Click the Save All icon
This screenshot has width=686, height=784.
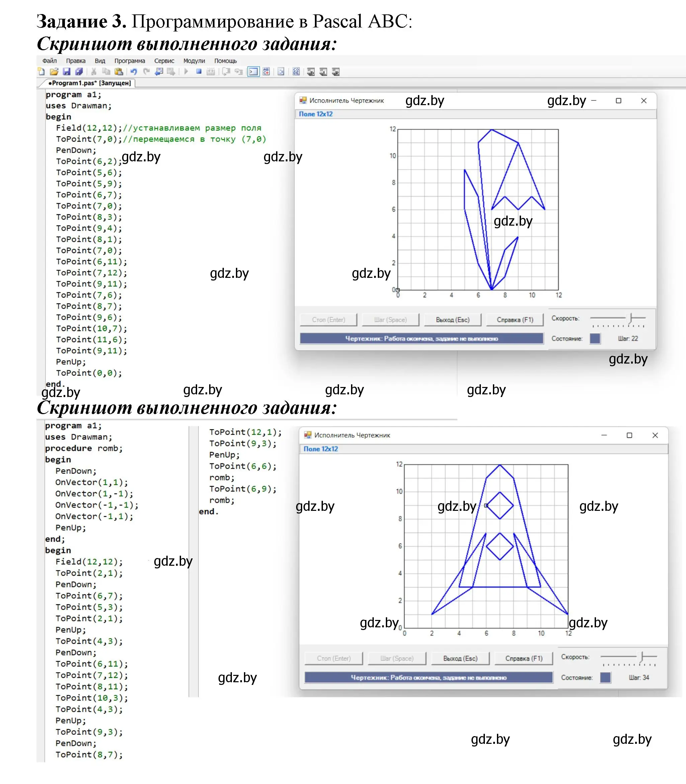[79, 72]
